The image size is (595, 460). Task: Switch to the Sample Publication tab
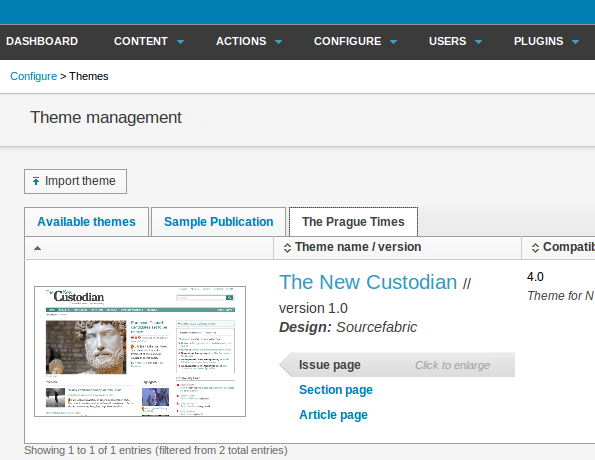[219, 222]
